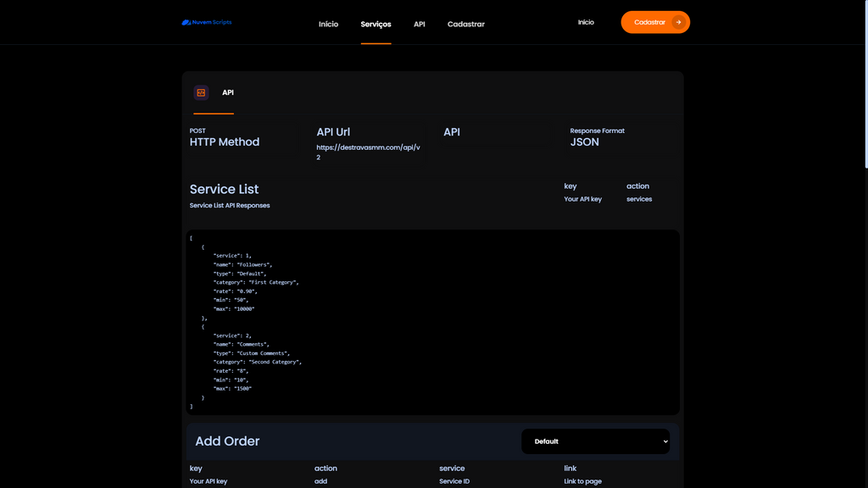Click the destravasmm.com API URL text
This screenshot has height=488, width=868.
pyautogui.click(x=368, y=152)
